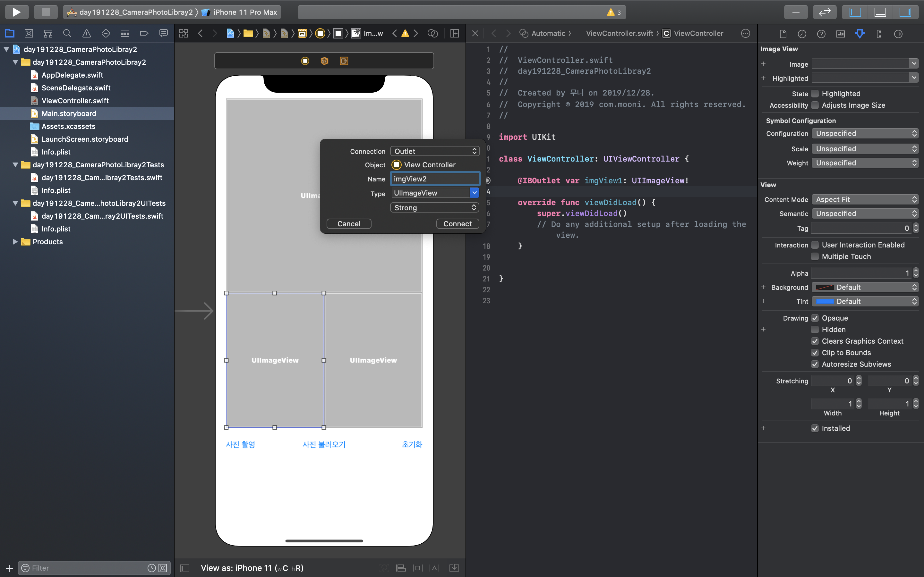Open the Size inspector ruler icon
Viewport: 924px width, 577px height.
click(x=879, y=34)
